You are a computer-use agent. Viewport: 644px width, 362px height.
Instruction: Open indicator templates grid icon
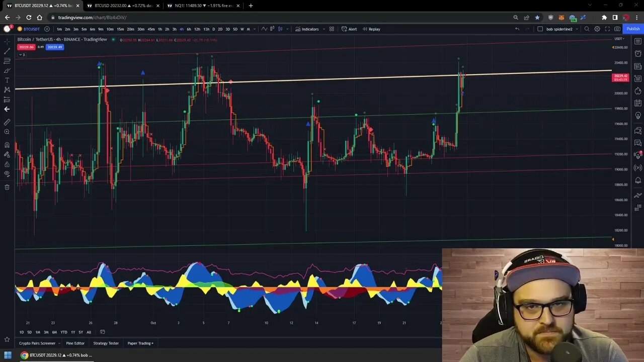point(332,29)
